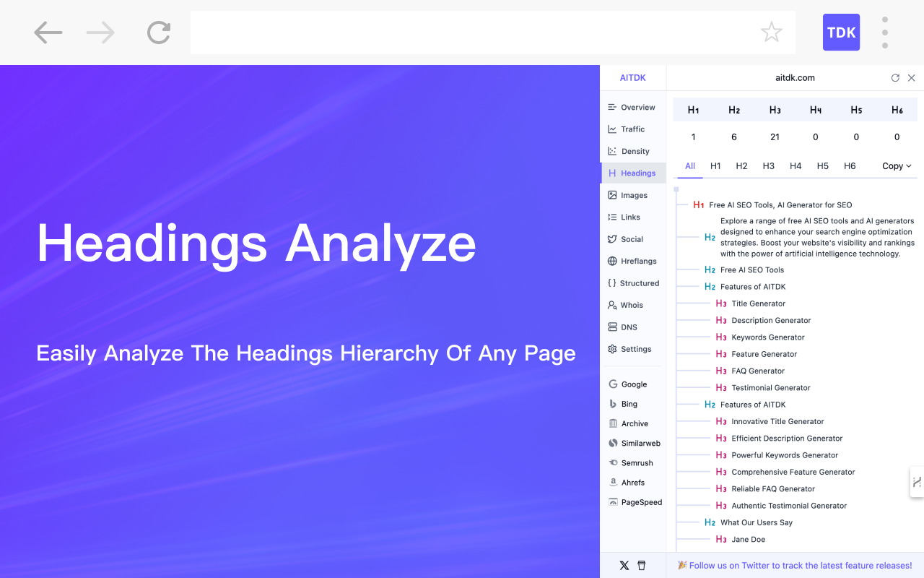924x578 pixels.
Task: Select the H3 'Jane Doe' row
Action: click(741, 540)
